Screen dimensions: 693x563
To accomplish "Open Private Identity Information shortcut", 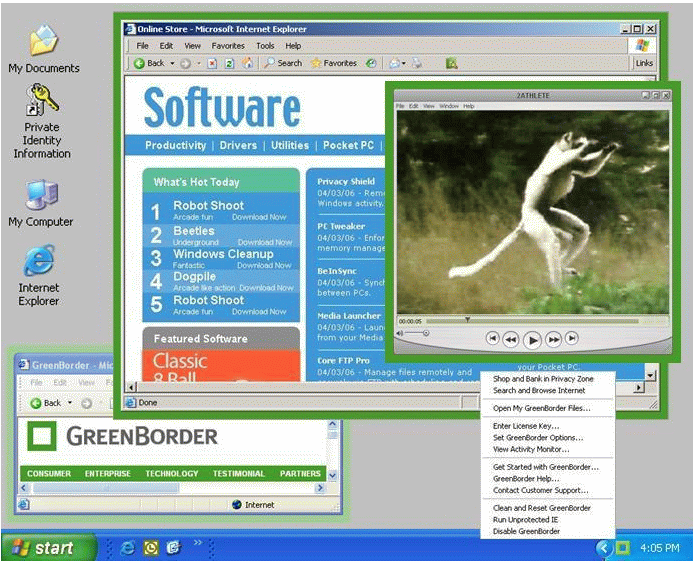I will [x=42, y=122].
